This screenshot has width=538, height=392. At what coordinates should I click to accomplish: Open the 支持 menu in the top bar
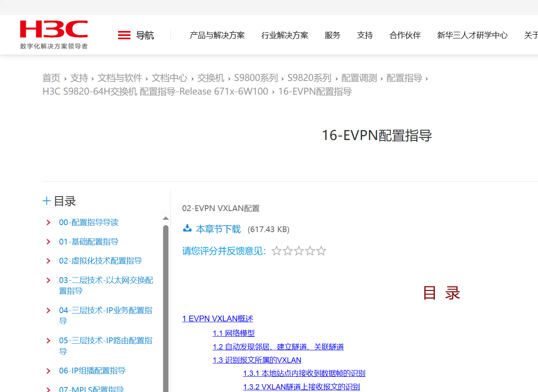click(365, 36)
